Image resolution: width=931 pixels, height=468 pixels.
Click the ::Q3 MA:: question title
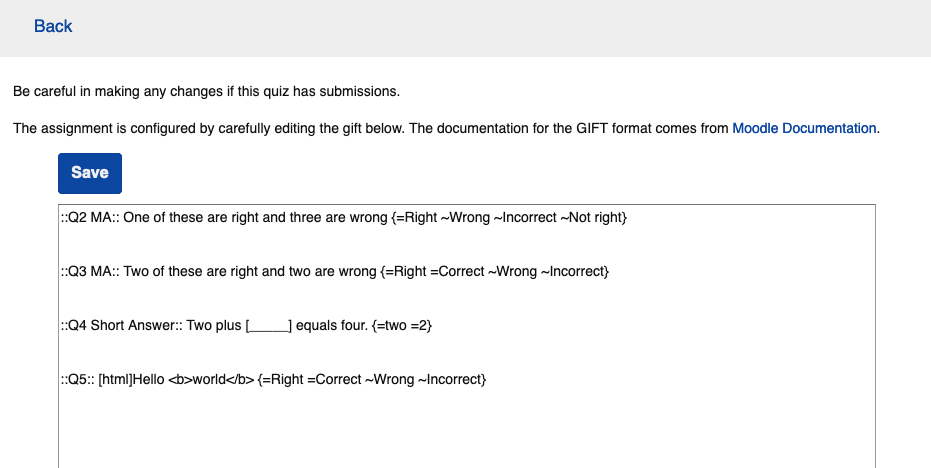point(90,272)
